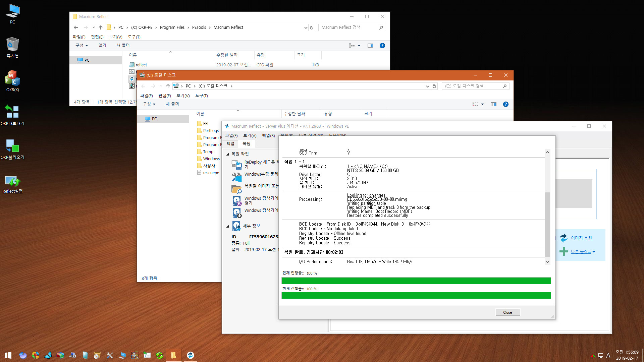Open view options dropdown in Macrium Reflect folder
The height and width of the screenshot is (362, 644).
tap(359, 46)
